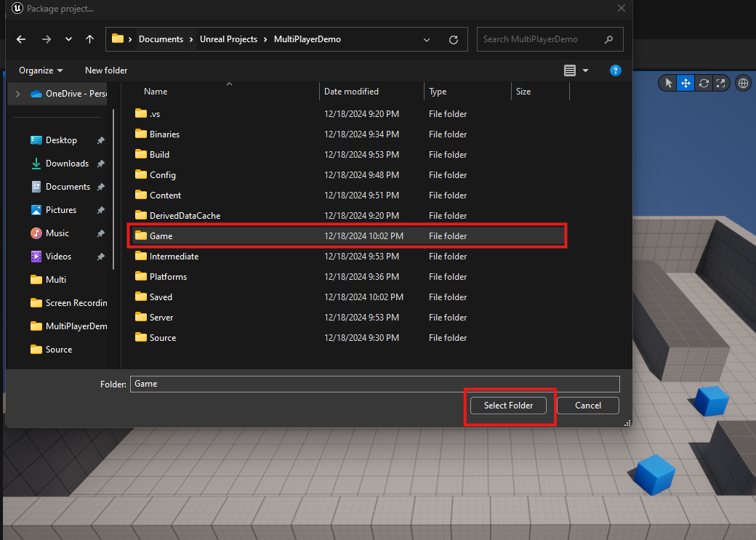
Task: Cancel the Package project dialog
Action: point(587,406)
